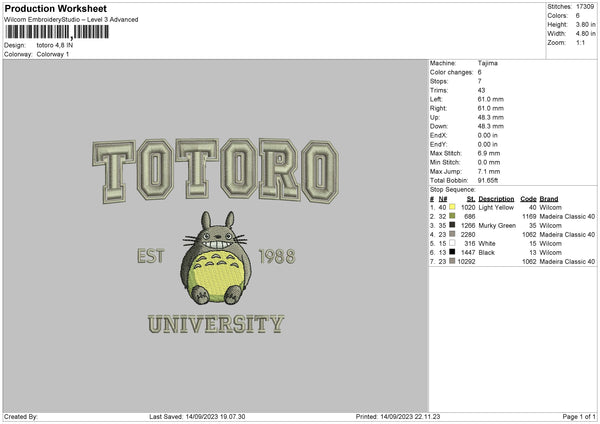Click the Totoro character embroidery preview
This screenshot has height=424, width=600.
(216, 258)
